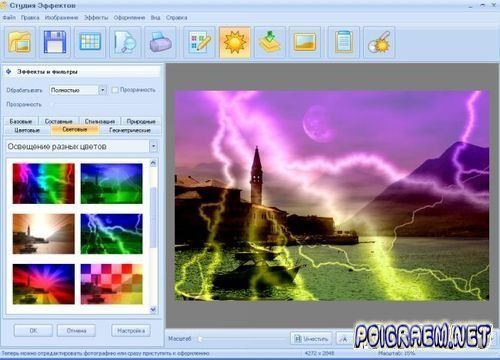Toggle the Прозрачность checkbox
Image resolution: width=500 pixels, height=360 pixels.
coord(115,90)
